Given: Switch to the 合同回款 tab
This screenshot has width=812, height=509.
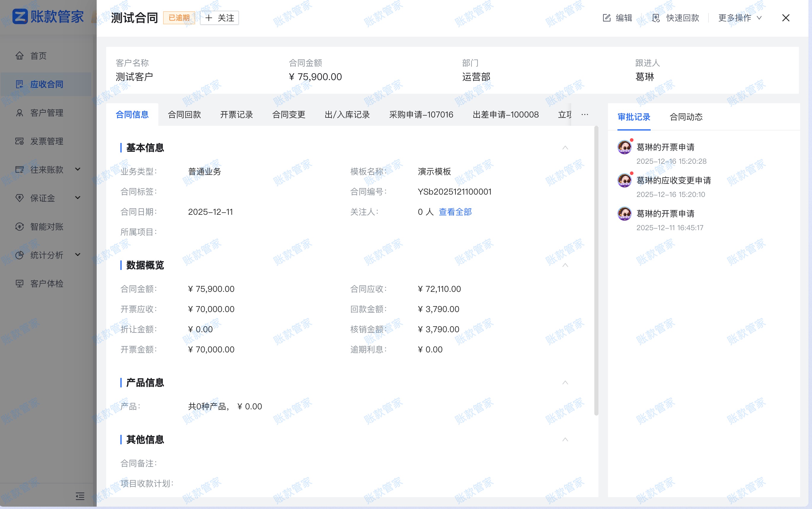Looking at the screenshot, I should point(184,114).
